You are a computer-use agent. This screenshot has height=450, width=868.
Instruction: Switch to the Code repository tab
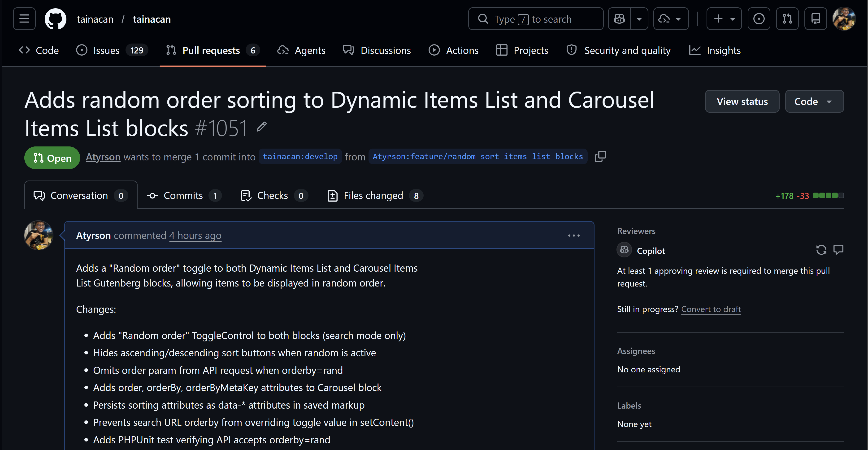pyautogui.click(x=39, y=50)
